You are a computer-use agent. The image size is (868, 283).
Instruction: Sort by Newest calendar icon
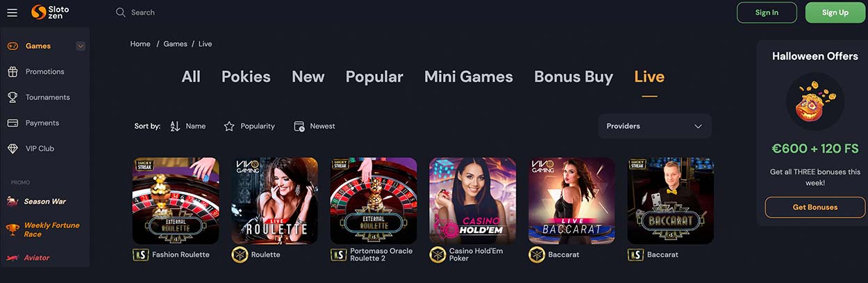click(299, 126)
